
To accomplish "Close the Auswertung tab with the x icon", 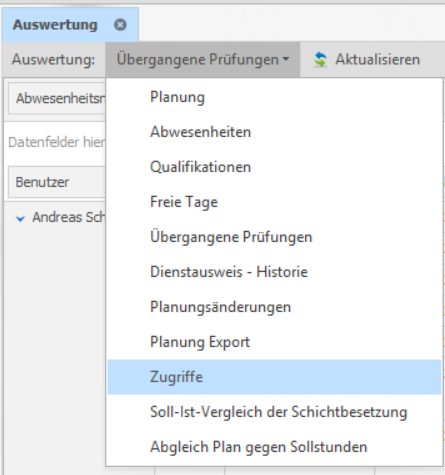I will tap(120, 25).
